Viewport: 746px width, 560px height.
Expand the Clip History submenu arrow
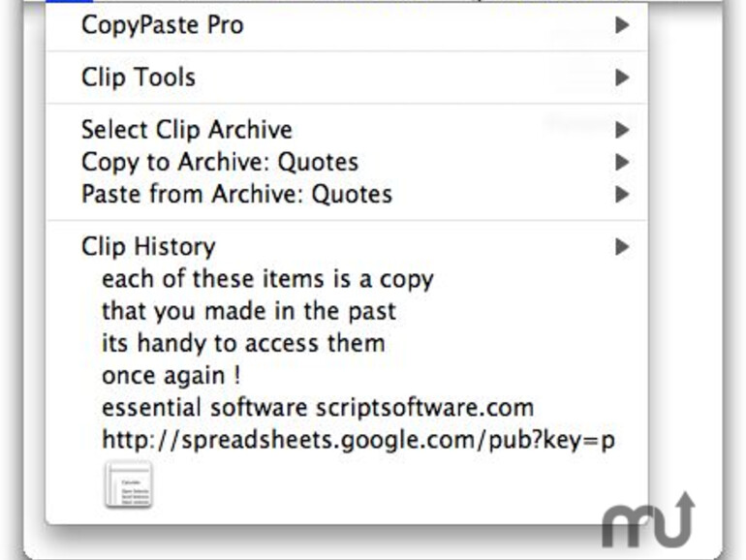pyautogui.click(x=622, y=247)
